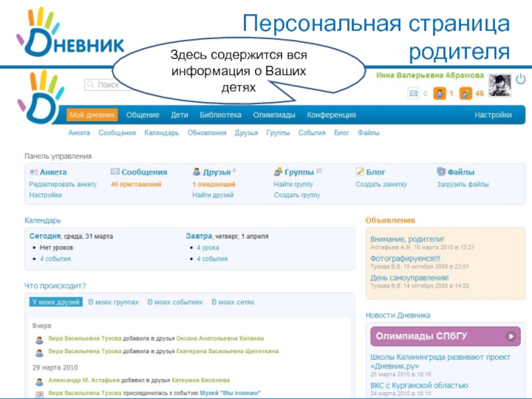532x399 pixels.
Task: Click the power logout icon
Action: 520,80
